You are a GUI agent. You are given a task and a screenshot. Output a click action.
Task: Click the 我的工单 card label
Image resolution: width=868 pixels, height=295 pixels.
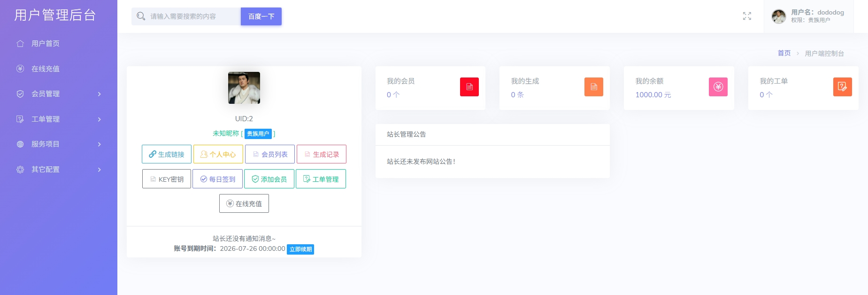coord(774,81)
